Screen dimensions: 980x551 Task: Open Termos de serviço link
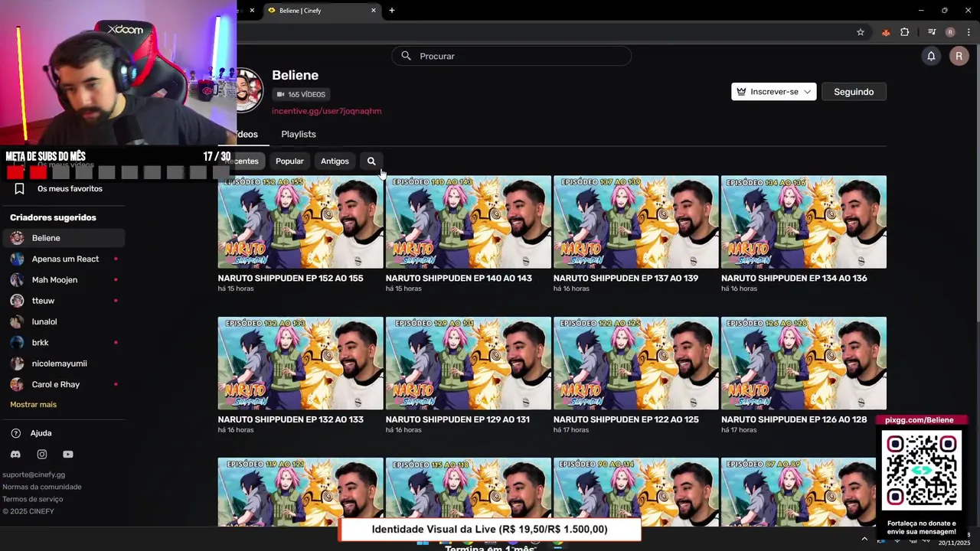coord(33,499)
